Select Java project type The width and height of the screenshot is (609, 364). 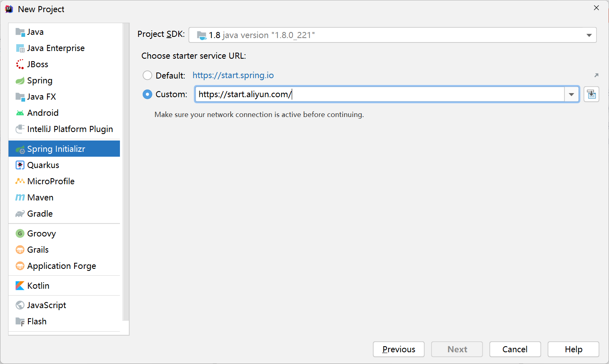[64, 32]
